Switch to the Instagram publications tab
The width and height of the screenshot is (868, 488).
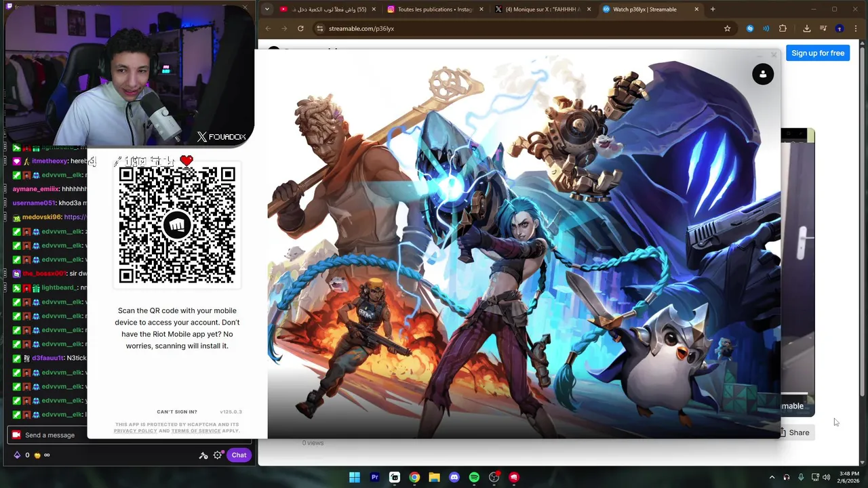(x=434, y=9)
